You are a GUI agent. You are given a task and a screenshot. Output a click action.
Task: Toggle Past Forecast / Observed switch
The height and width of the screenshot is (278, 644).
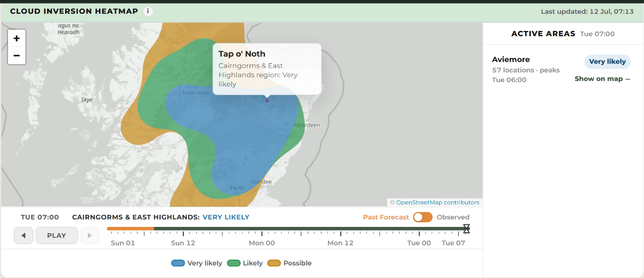[423, 217]
